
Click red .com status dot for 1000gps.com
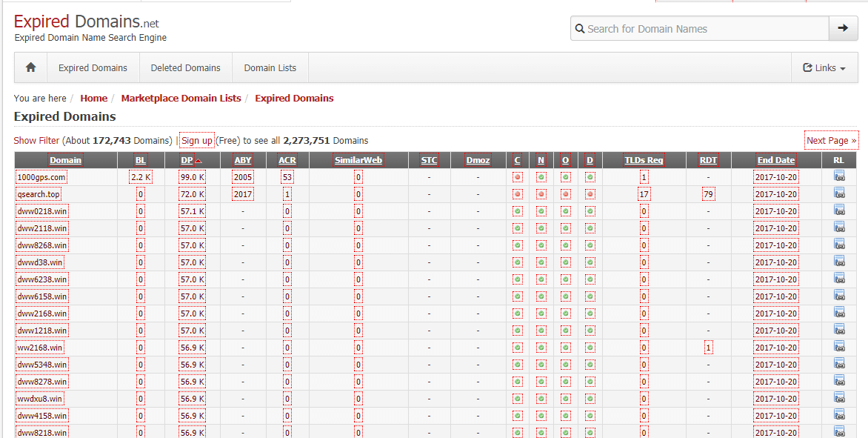pos(518,177)
